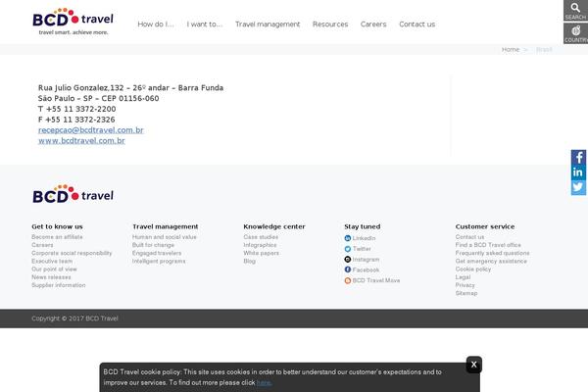588x392 pixels.
Task: Click the recepcao@bcdtravel.com.br email link
Action: tap(91, 130)
